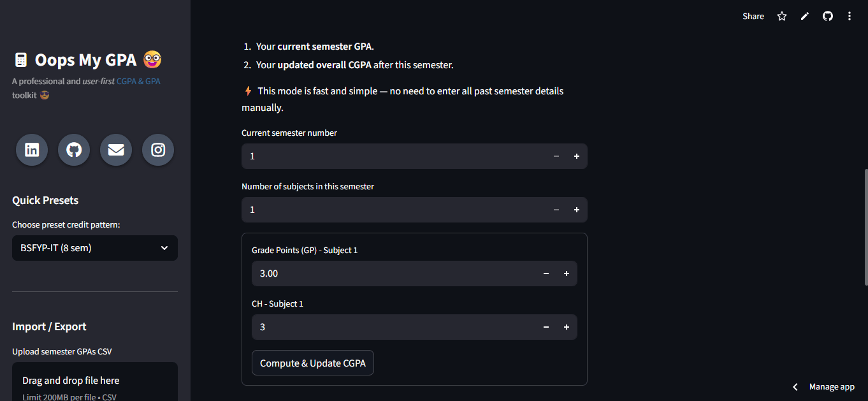This screenshot has width=868, height=401.
Task: Click the star favorite icon in the header
Action: point(781,16)
